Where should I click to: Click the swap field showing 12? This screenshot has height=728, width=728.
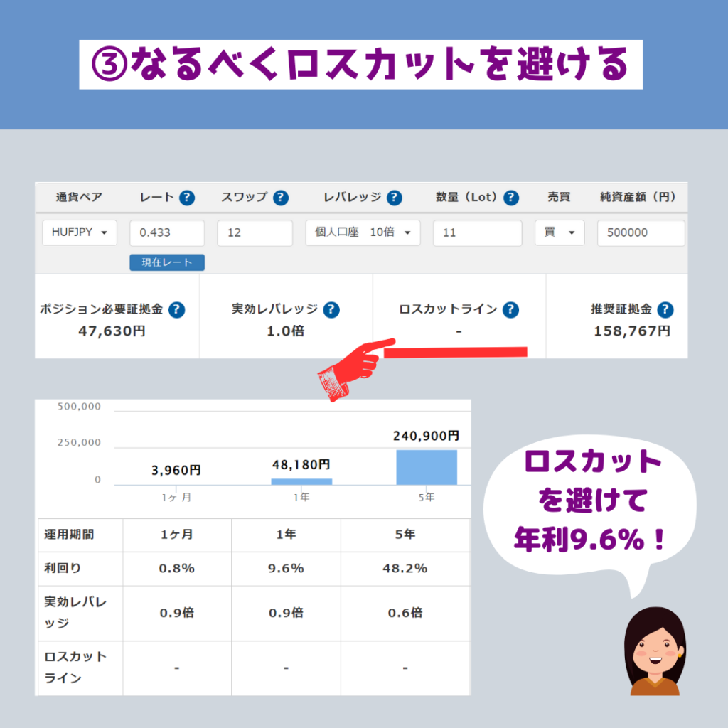click(255, 232)
